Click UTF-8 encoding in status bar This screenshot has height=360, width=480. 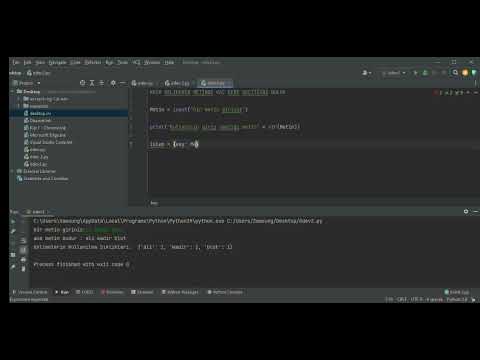(x=417, y=299)
